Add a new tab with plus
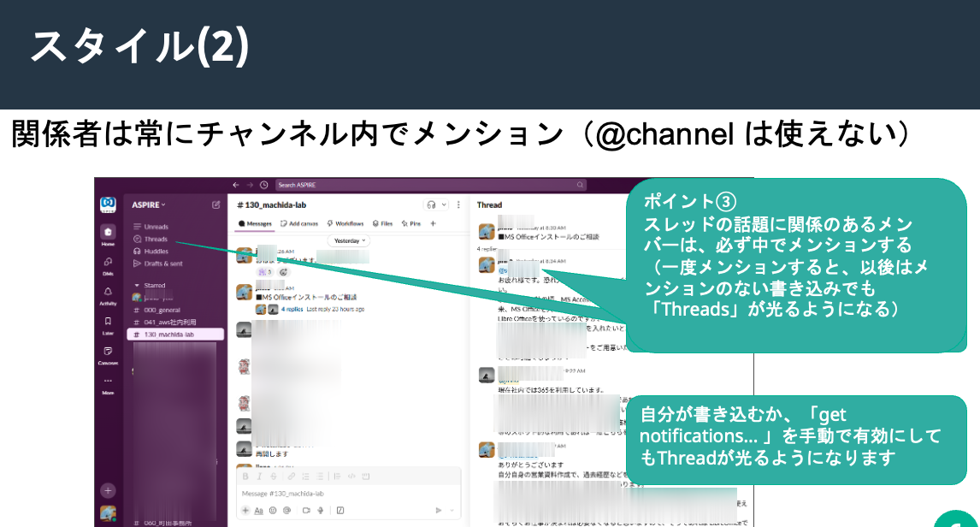Image resolution: width=980 pixels, height=527 pixels. tap(433, 223)
